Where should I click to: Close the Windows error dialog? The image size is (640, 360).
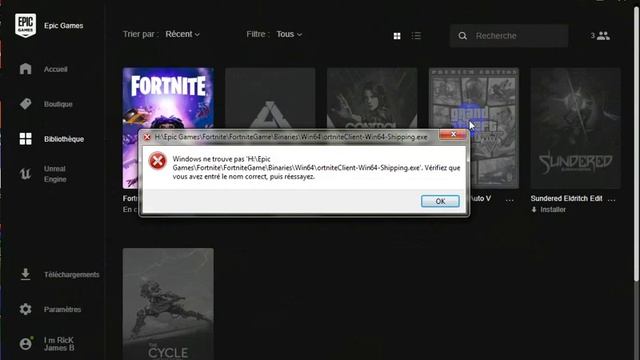coord(453,134)
